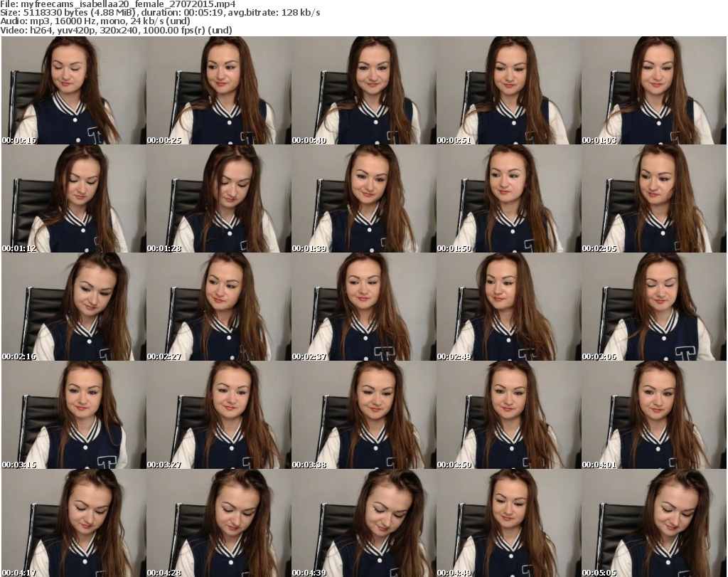This screenshot has height=577, width=728.
Task: Click the frame labeled 00:02:27
Action: [x=219, y=307]
